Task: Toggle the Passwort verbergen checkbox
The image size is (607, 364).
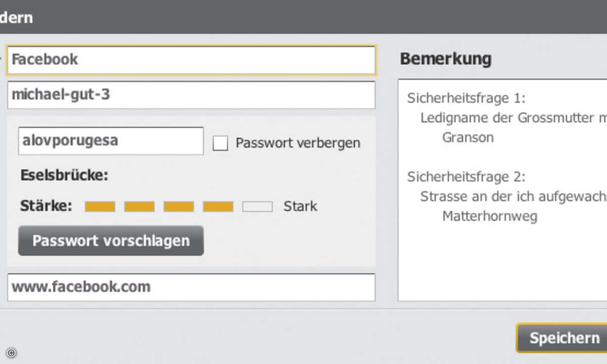Action: (220, 143)
